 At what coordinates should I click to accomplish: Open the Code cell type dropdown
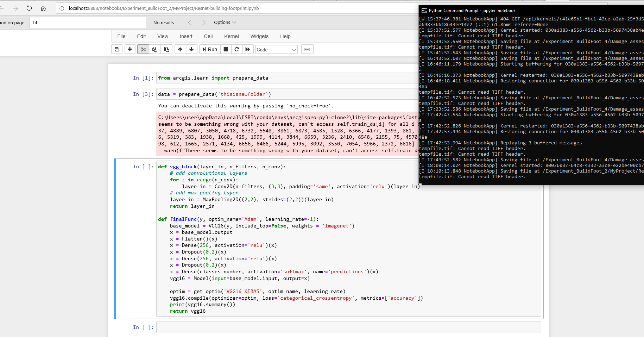(x=276, y=50)
